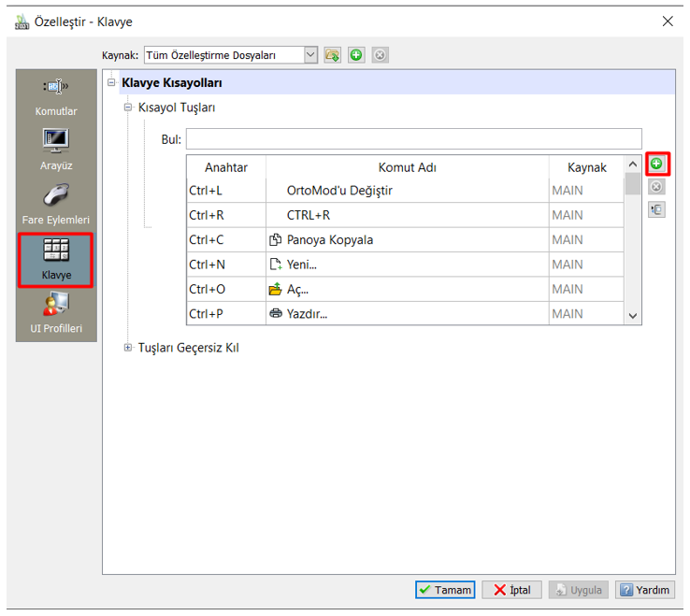
Task: Open the Kaynak source dropdown
Action: click(311, 55)
